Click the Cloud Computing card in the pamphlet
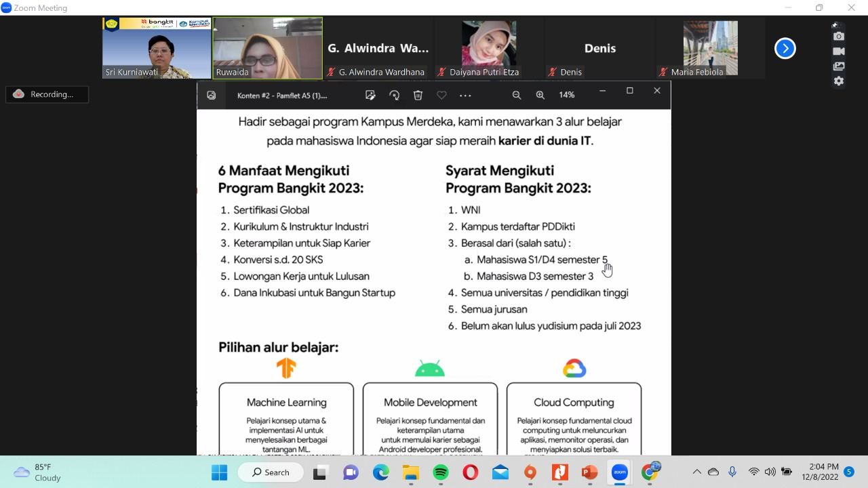Viewport: 868px width, 488px height. tap(574, 418)
